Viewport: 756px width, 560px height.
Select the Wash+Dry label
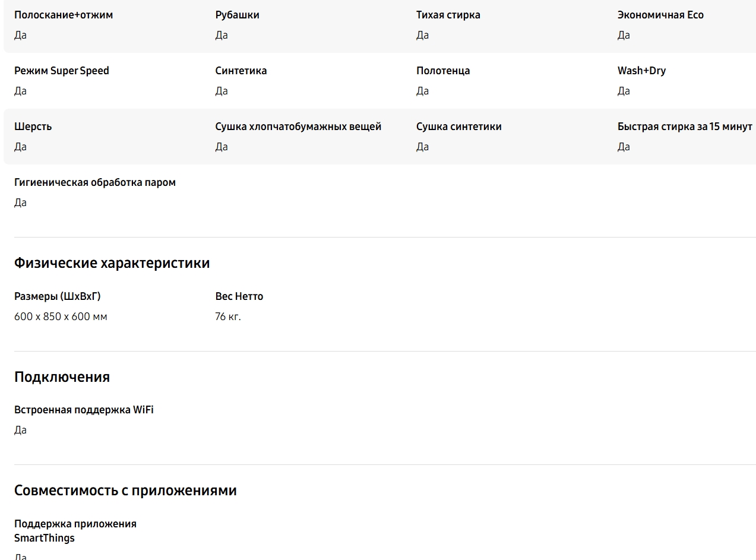(641, 71)
